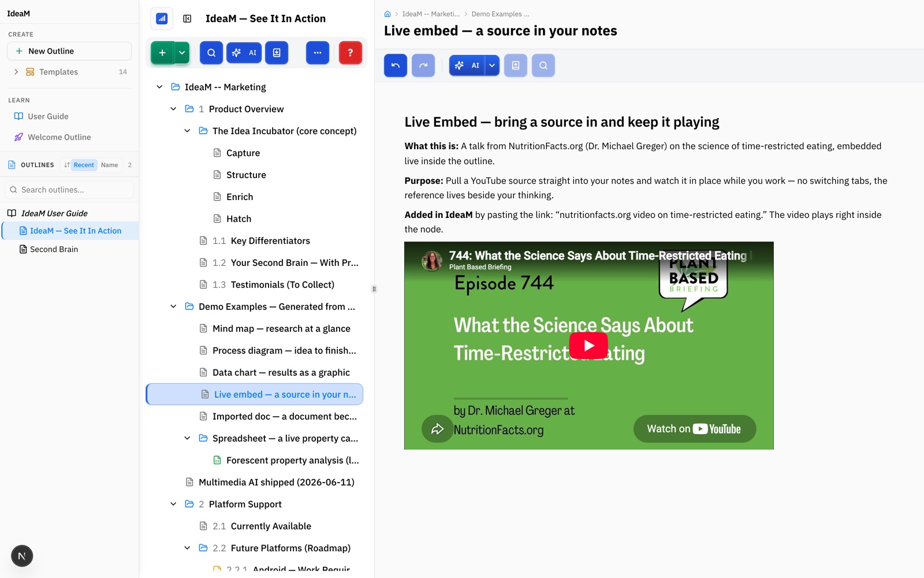924x578 pixels.
Task: Click the video title 744 link
Action: coord(598,255)
